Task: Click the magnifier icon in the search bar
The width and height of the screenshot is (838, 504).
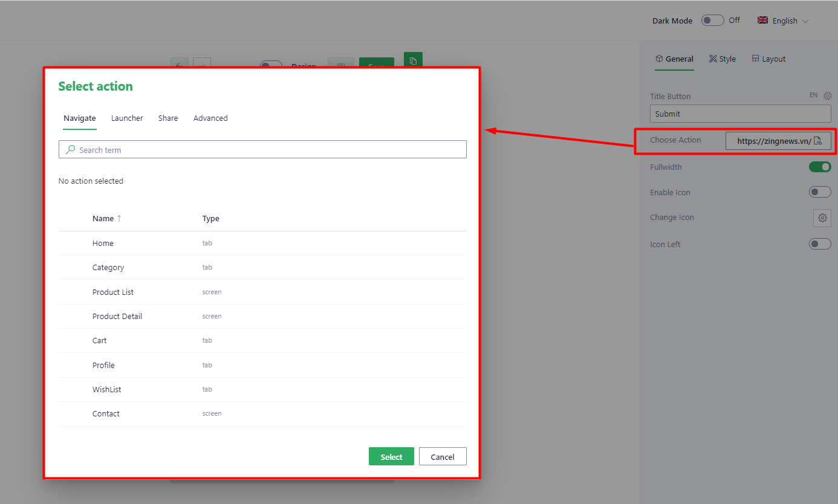Action: (71, 149)
